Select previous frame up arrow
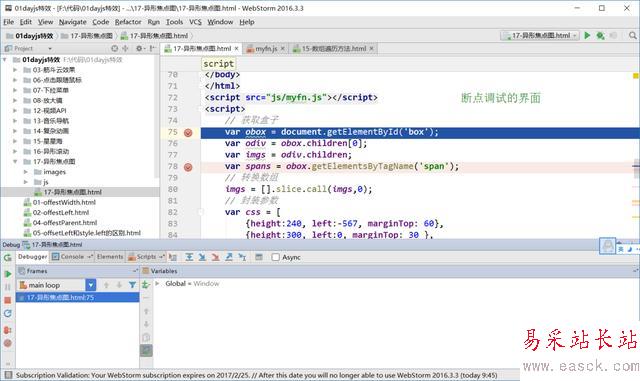The width and height of the screenshot is (640, 381). click(x=106, y=285)
